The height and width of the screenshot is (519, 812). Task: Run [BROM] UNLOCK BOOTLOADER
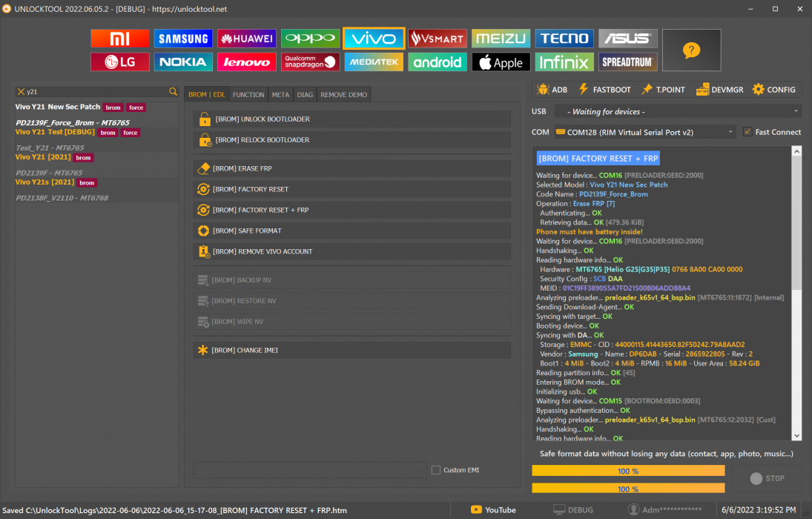[x=352, y=119]
